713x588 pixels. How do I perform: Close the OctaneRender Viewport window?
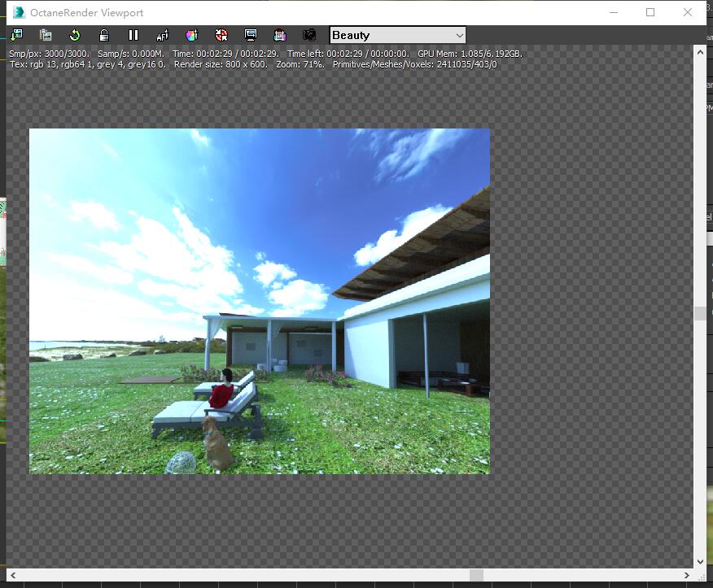click(688, 12)
